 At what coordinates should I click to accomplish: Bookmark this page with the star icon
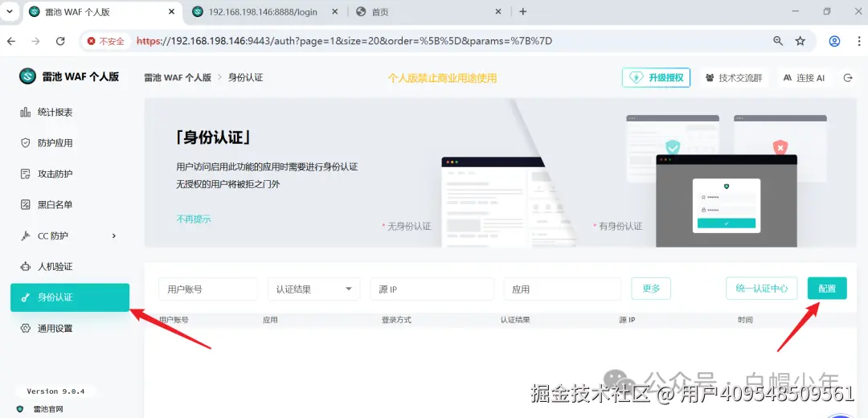pos(800,41)
